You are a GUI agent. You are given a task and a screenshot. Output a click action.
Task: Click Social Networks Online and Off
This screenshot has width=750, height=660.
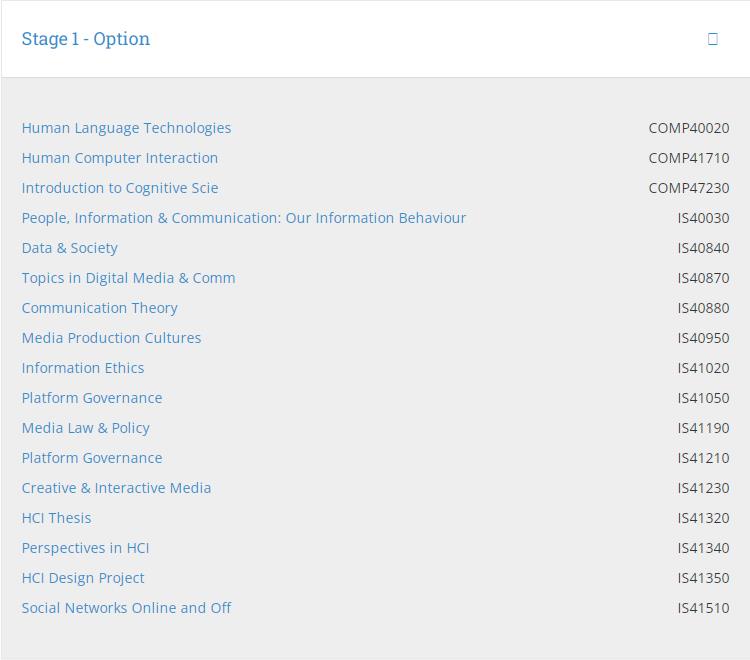(x=127, y=608)
